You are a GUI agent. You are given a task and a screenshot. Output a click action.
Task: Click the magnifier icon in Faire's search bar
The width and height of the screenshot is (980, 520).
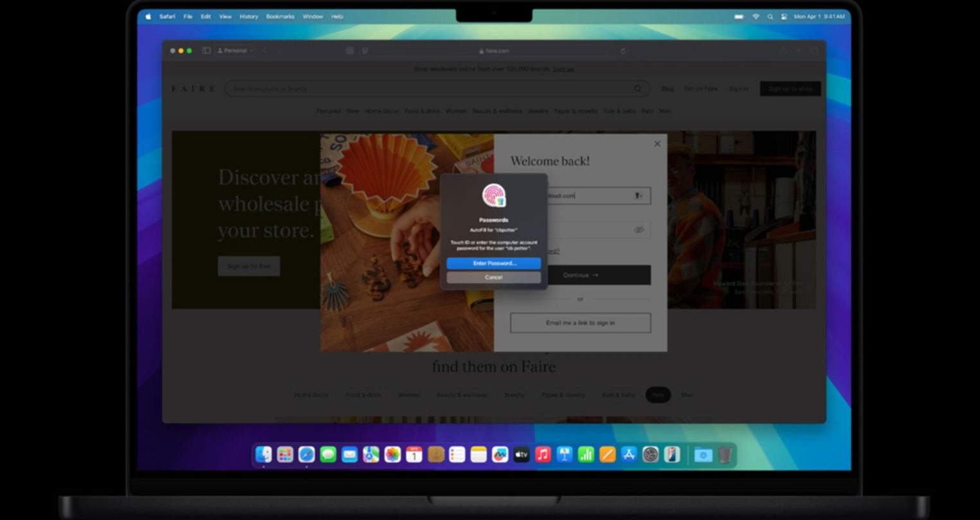[638, 89]
